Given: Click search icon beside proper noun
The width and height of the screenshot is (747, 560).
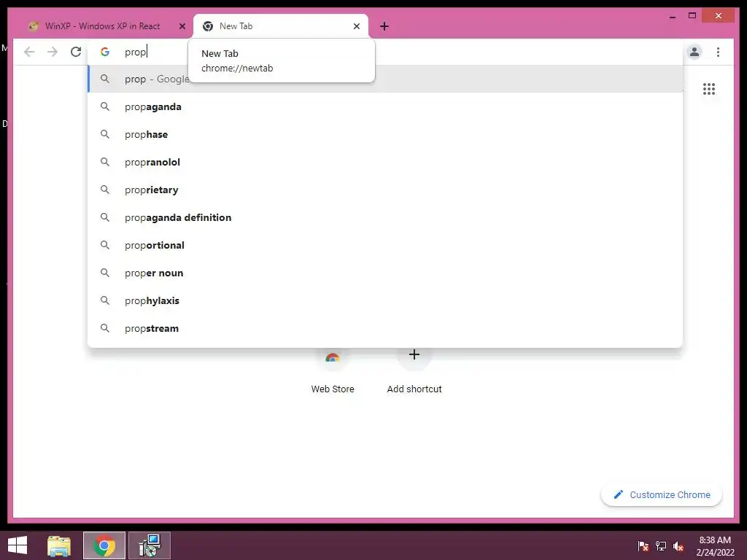Looking at the screenshot, I should 105,273.
